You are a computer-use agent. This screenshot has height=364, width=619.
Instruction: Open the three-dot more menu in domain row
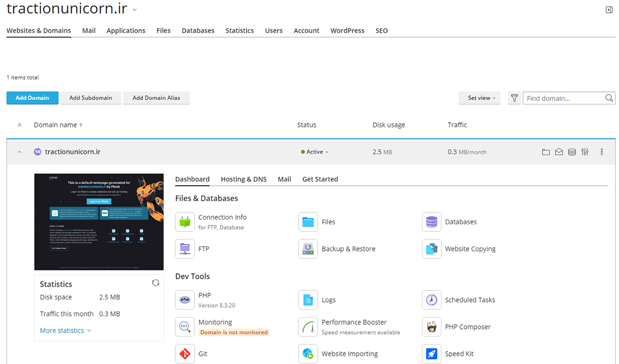(601, 152)
